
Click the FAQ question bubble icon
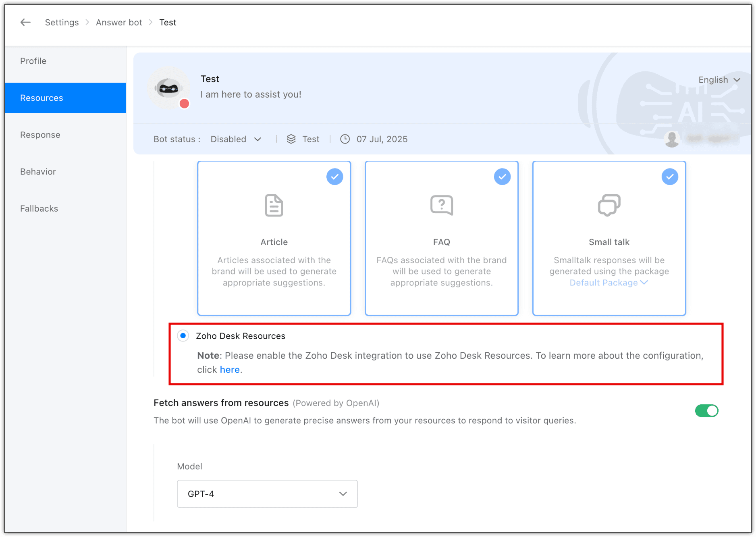click(442, 206)
